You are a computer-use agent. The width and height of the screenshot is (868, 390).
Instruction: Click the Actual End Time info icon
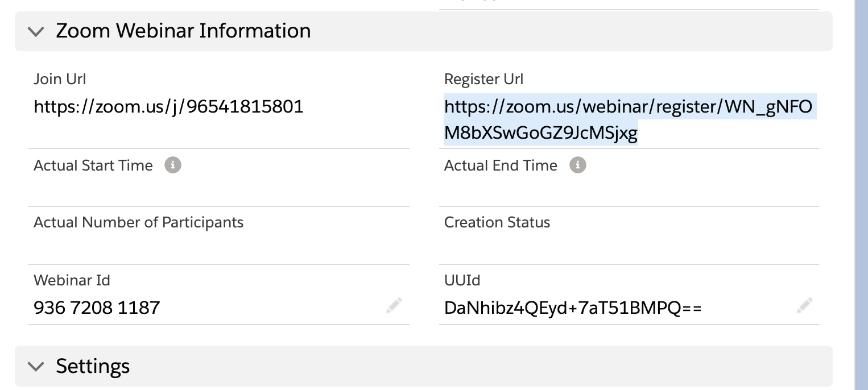(578, 165)
